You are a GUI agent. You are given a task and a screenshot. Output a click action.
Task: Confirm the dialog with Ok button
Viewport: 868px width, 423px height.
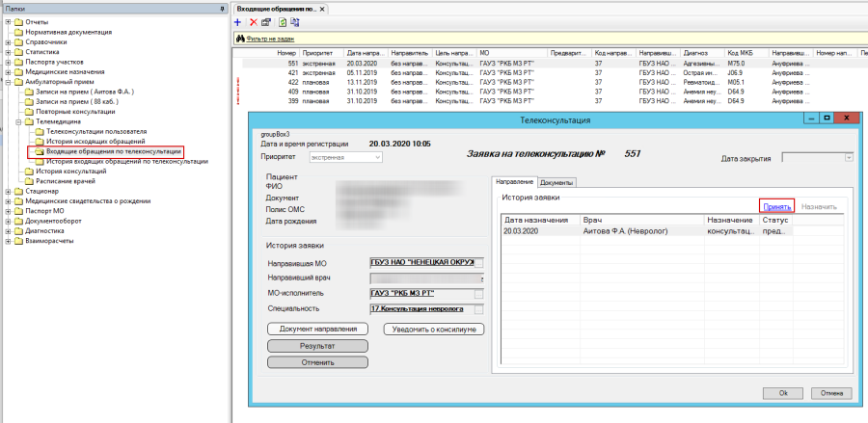pyautogui.click(x=783, y=393)
